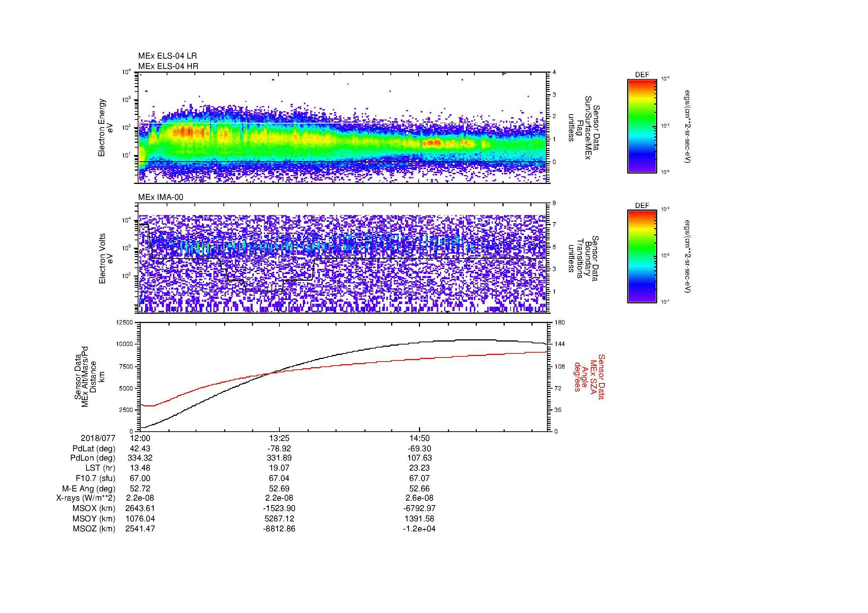Click the MSOZ value '2541.47'
This screenshot has width=868, height=613.
point(140,529)
